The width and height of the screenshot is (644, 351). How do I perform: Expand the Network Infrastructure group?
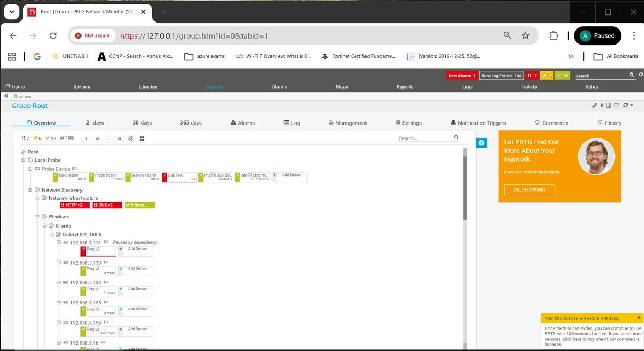[38, 198]
